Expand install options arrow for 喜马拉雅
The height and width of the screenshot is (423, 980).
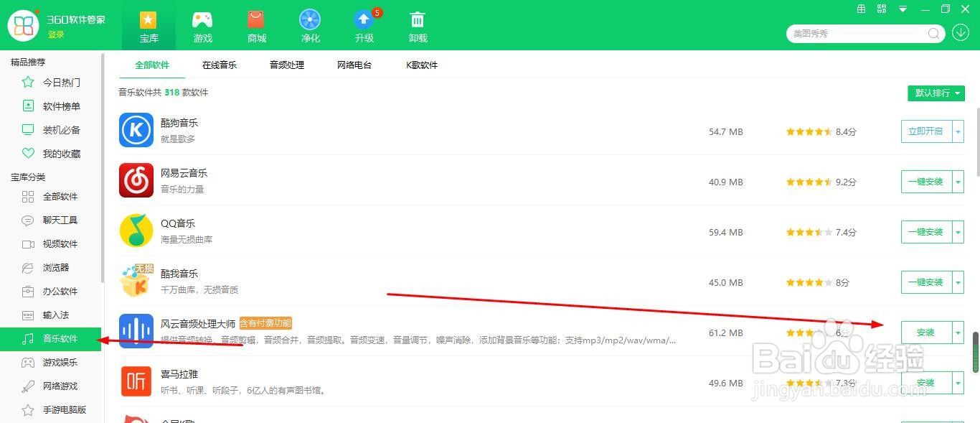958,383
